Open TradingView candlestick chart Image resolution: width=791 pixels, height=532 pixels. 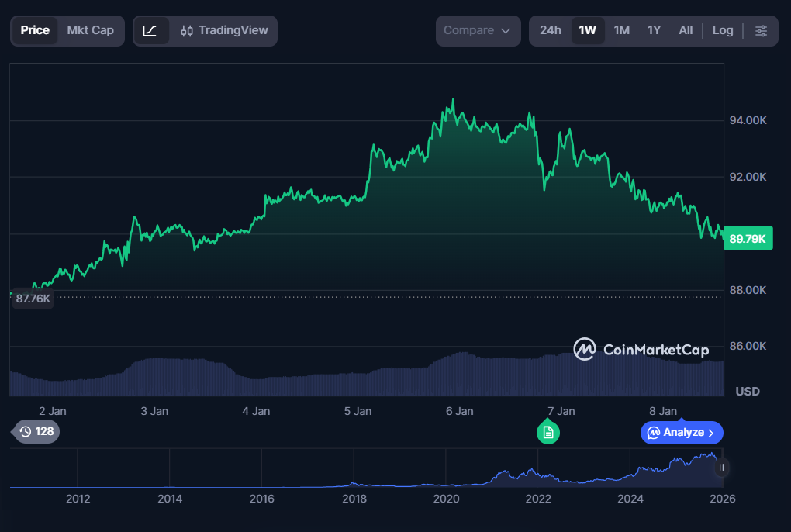pyautogui.click(x=224, y=31)
